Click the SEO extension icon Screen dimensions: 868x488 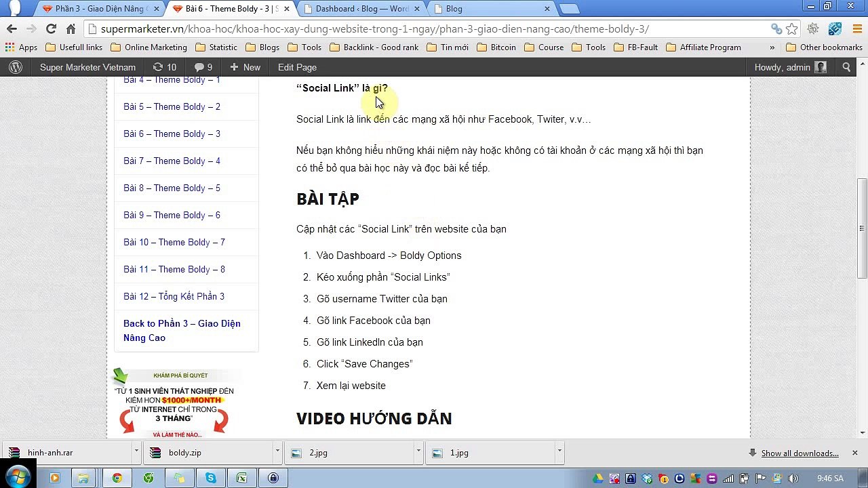(x=835, y=29)
